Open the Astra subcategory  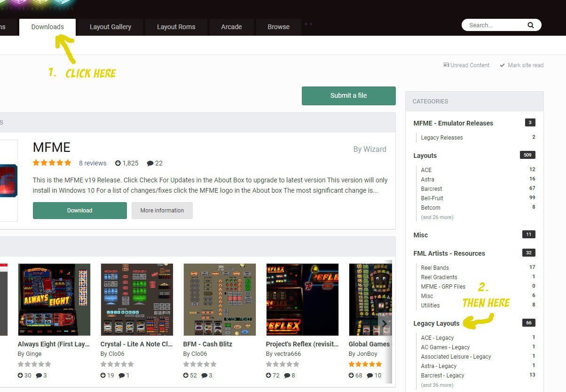coord(427,180)
